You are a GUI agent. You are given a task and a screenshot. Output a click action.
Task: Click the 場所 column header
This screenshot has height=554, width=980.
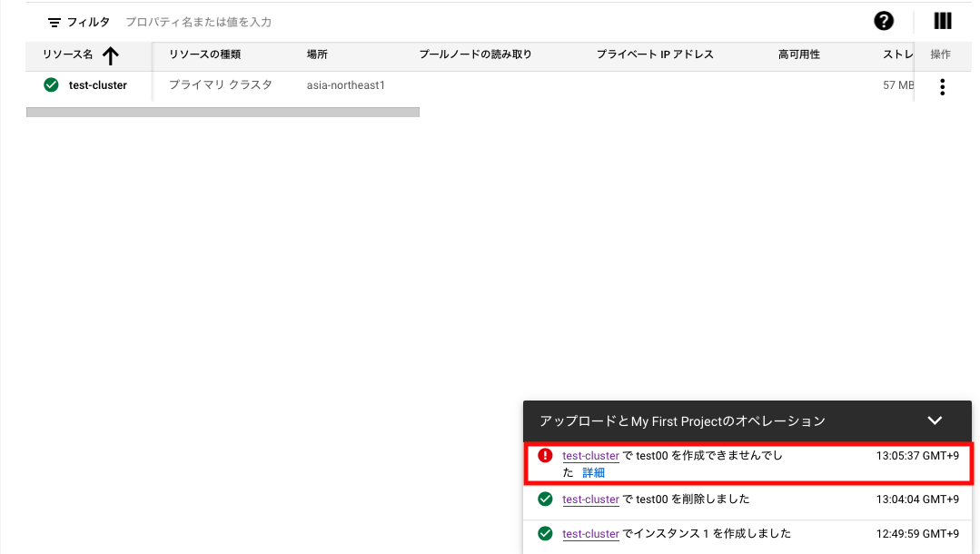point(317,54)
